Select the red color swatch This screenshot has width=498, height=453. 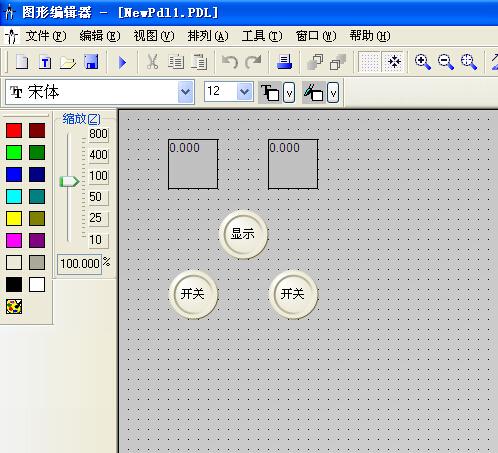14,130
